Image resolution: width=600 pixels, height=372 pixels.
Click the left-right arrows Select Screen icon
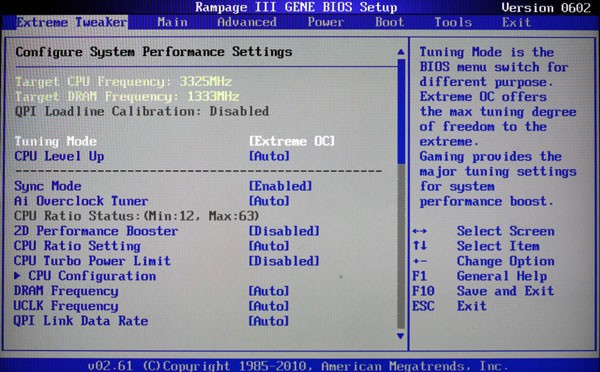coord(420,231)
